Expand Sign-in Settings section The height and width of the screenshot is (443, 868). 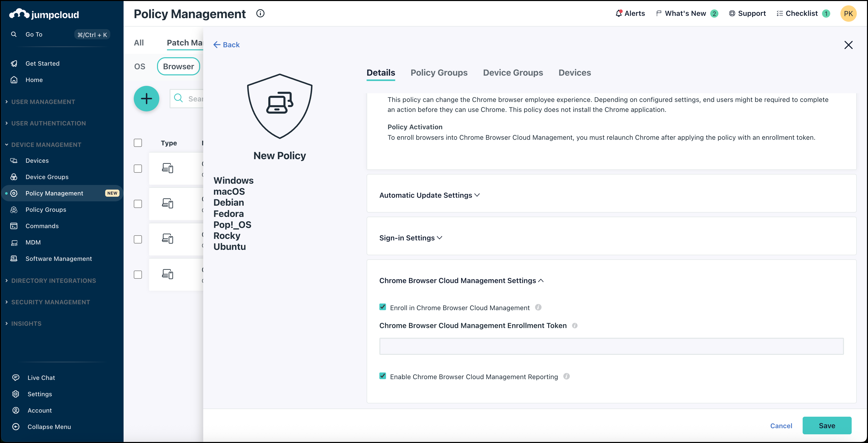411,238
